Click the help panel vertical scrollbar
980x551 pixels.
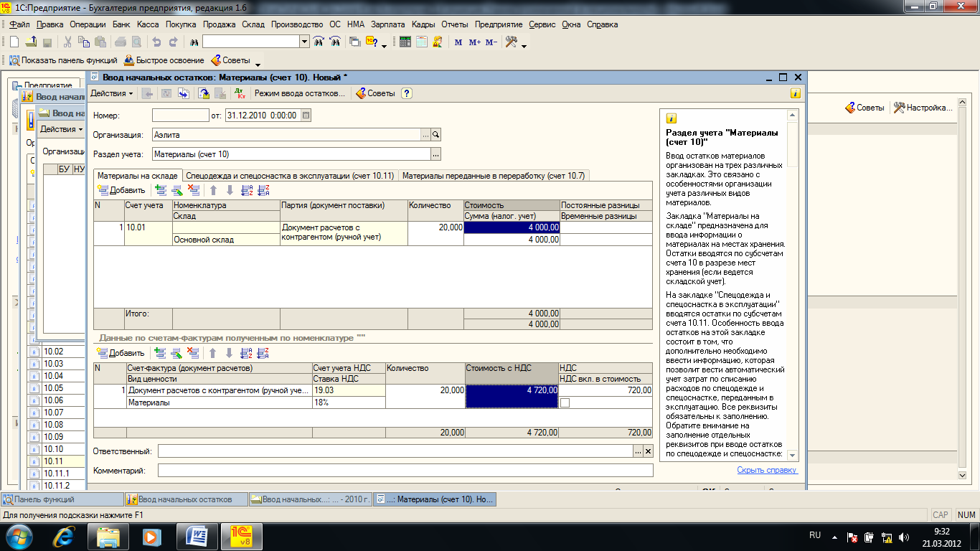click(x=793, y=285)
